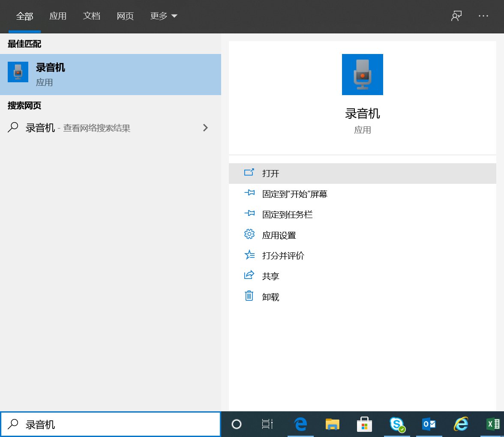This screenshot has width=504, height=437.
Task: Open the Microsoft Store from the taskbar
Action: pyautogui.click(x=364, y=424)
